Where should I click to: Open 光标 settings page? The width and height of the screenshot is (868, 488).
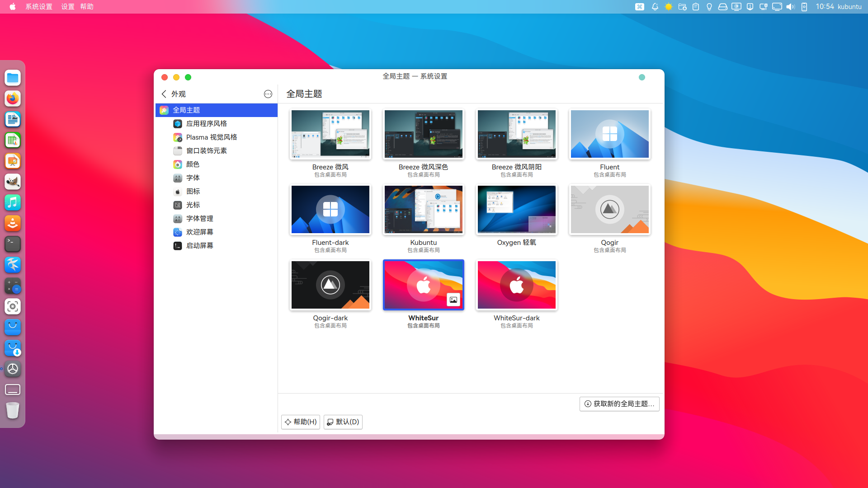click(217, 205)
